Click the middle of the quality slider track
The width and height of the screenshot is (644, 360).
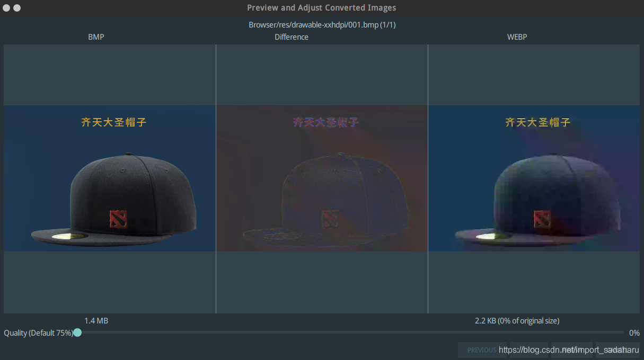click(x=350, y=332)
